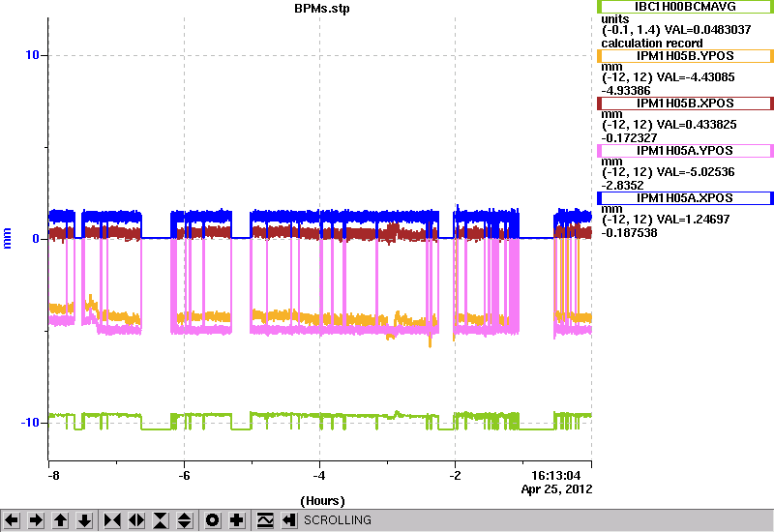
Task: Pan the plot down with the down arrow
Action: (x=84, y=520)
